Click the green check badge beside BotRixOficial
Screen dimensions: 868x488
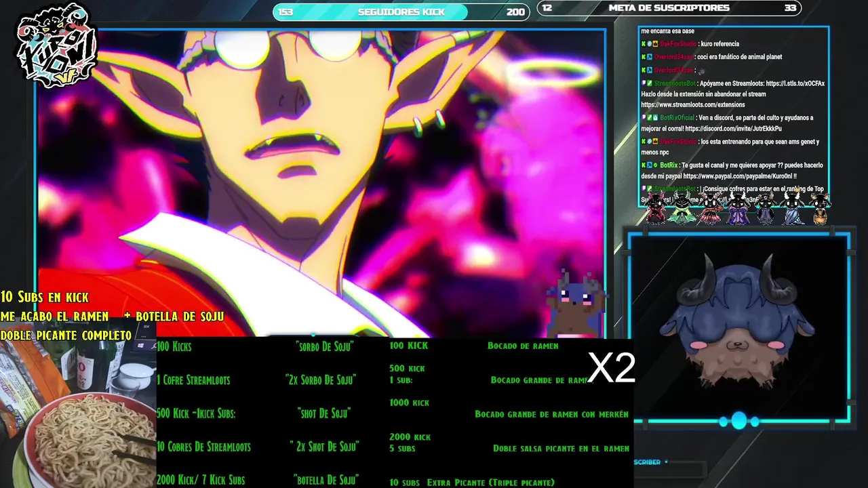[x=650, y=118]
